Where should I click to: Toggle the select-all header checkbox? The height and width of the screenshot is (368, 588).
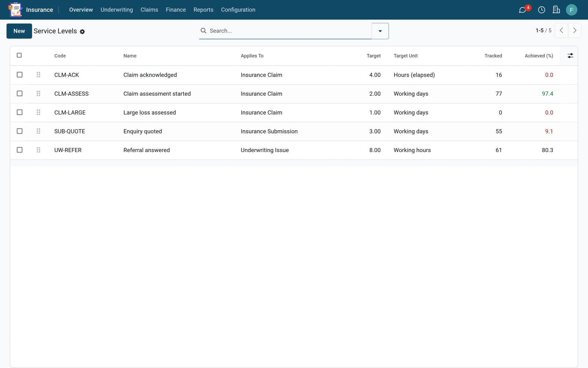19,55
